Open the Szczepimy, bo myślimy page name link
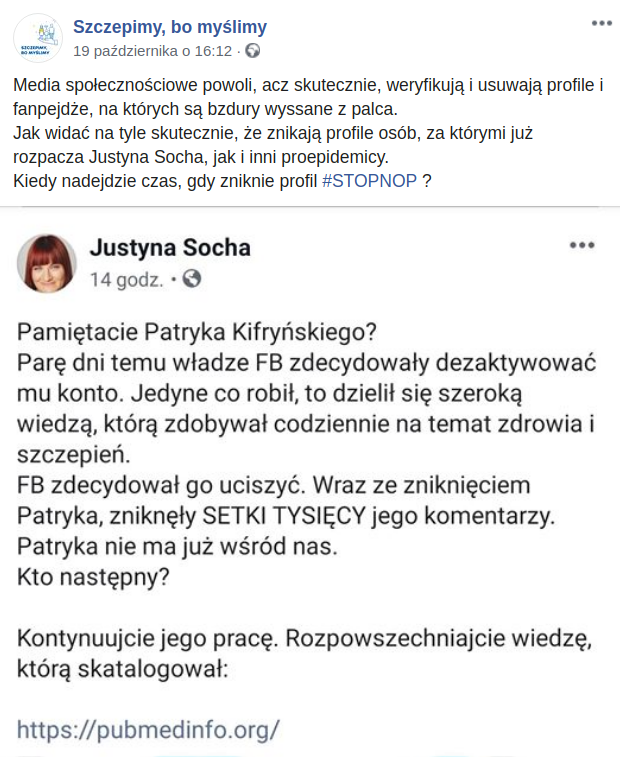 [170, 26]
